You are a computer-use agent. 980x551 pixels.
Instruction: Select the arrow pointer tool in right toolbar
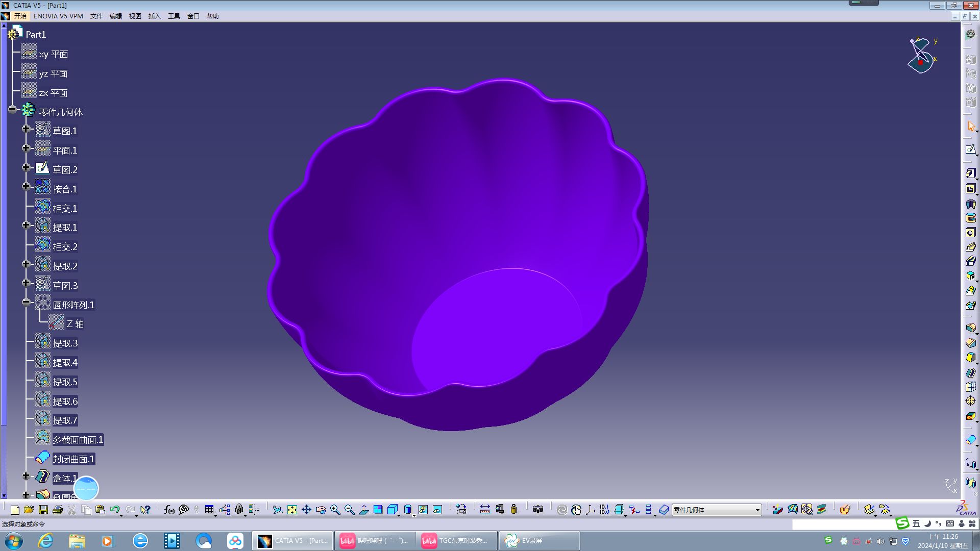(x=971, y=126)
